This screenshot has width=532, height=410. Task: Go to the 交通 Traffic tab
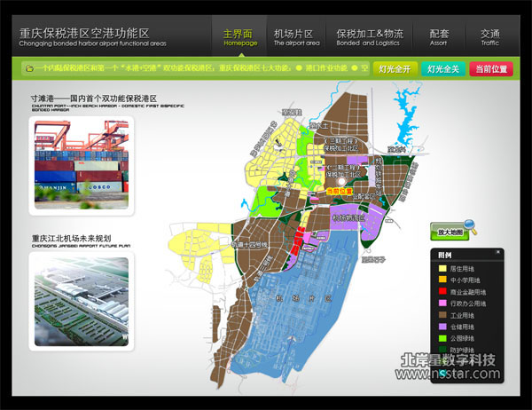(x=489, y=36)
